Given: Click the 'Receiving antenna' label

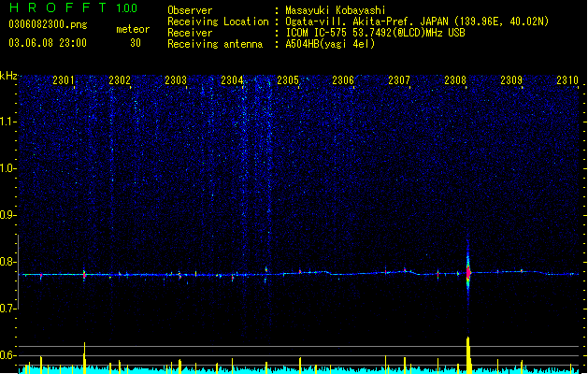Looking at the screenshot, I should 215,44.
